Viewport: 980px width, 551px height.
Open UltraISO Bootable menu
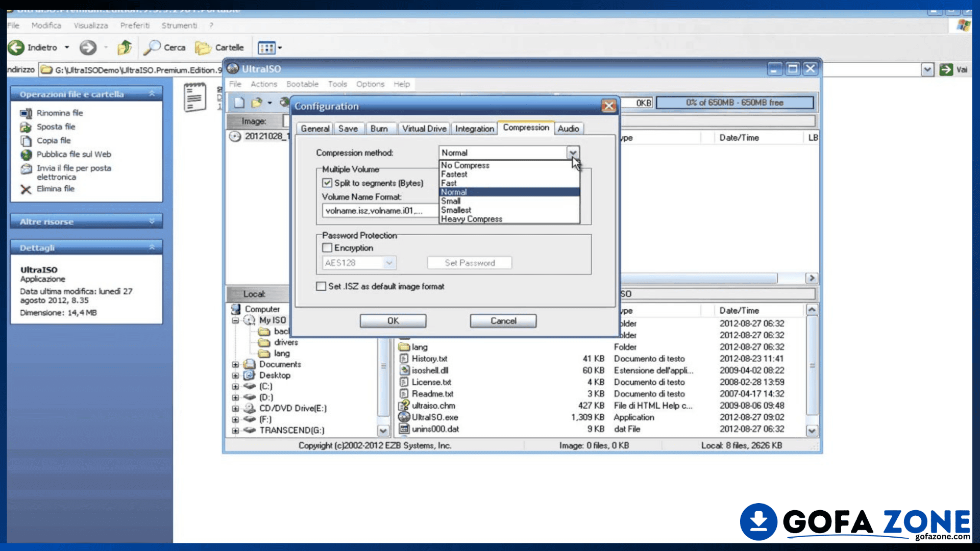pos(302,84)
